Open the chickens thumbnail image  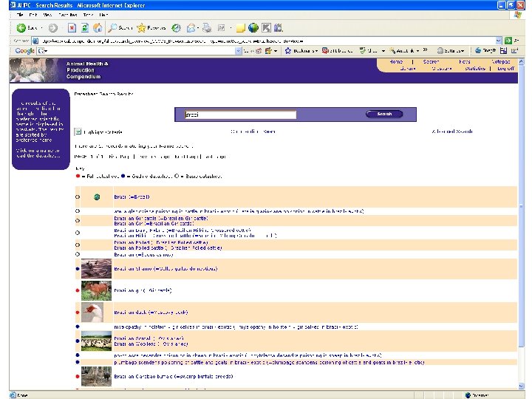point(96,269)
